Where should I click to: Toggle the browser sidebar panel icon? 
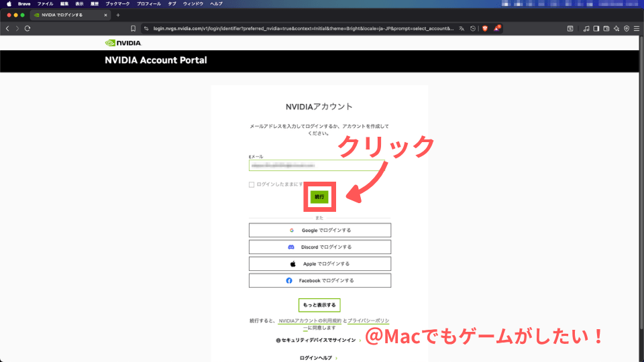point(596,29)
